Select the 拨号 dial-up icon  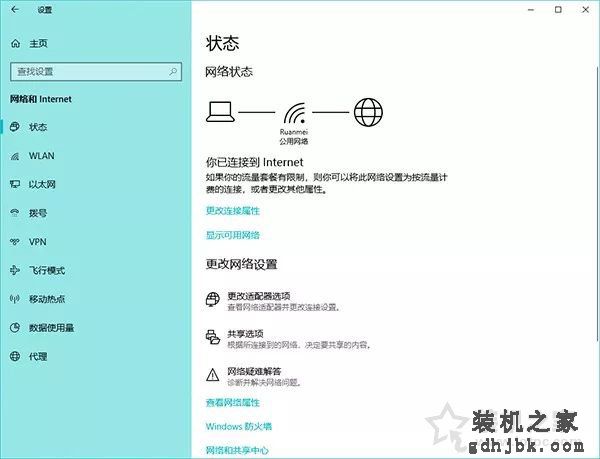tap(15, 213)
